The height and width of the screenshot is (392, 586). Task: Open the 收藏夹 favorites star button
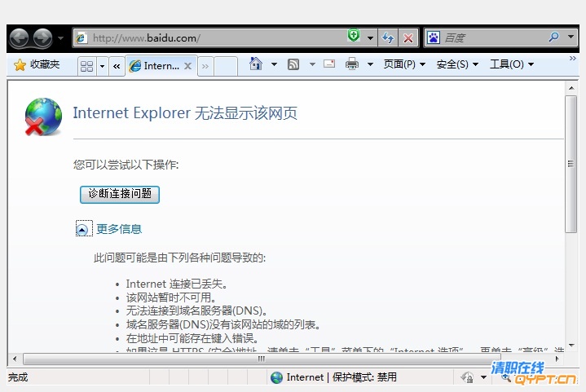37,64
